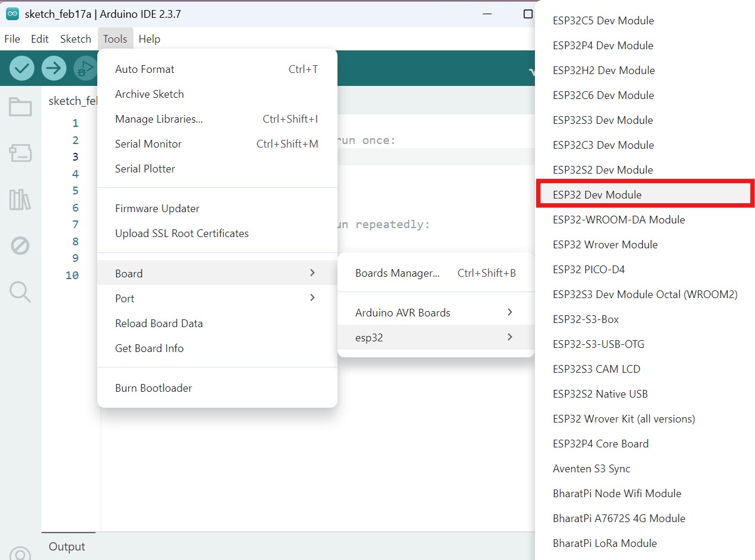The width and height of the screenshot is (755, 560).
Task: Select ESP32S2 Native USB board
Action: tap(645, 394)
